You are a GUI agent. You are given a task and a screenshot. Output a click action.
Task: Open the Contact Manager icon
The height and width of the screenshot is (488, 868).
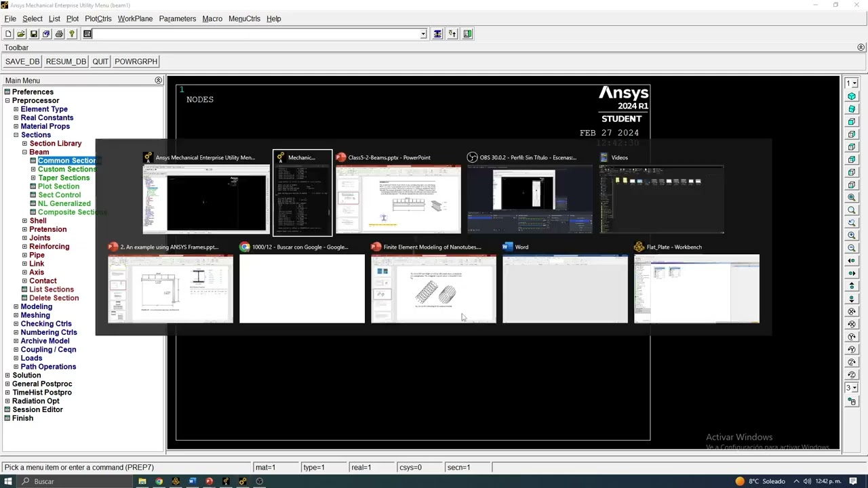coord(467,34)
